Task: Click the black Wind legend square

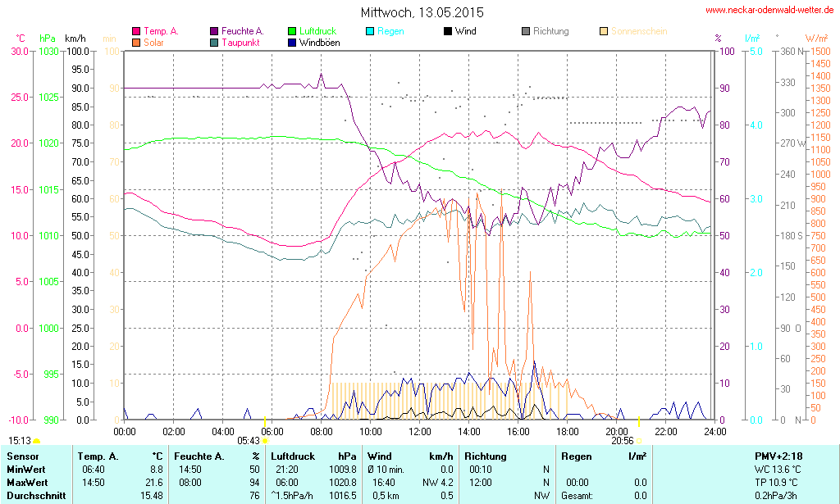Action: point(447,31)
